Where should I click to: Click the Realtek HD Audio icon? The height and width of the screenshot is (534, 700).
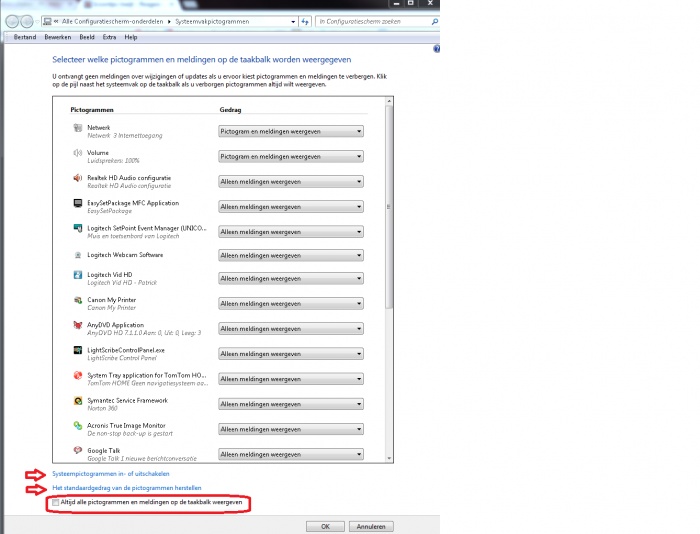(x=78, y=178)
